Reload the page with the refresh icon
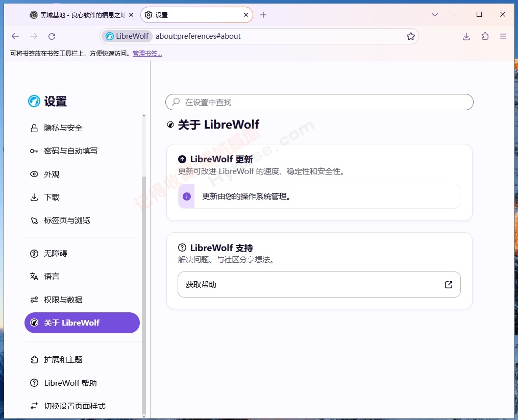 pos(52,36)
